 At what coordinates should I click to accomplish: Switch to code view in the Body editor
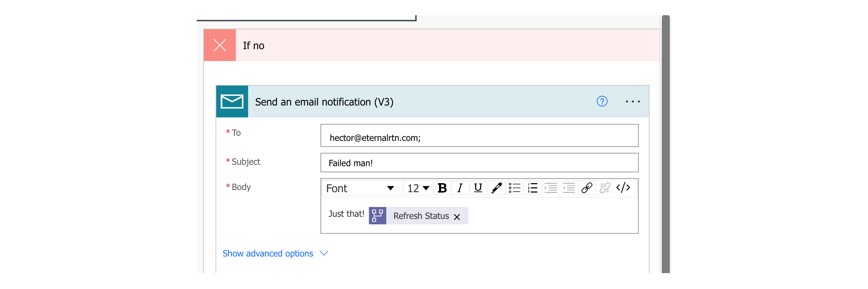coord(623,188)
